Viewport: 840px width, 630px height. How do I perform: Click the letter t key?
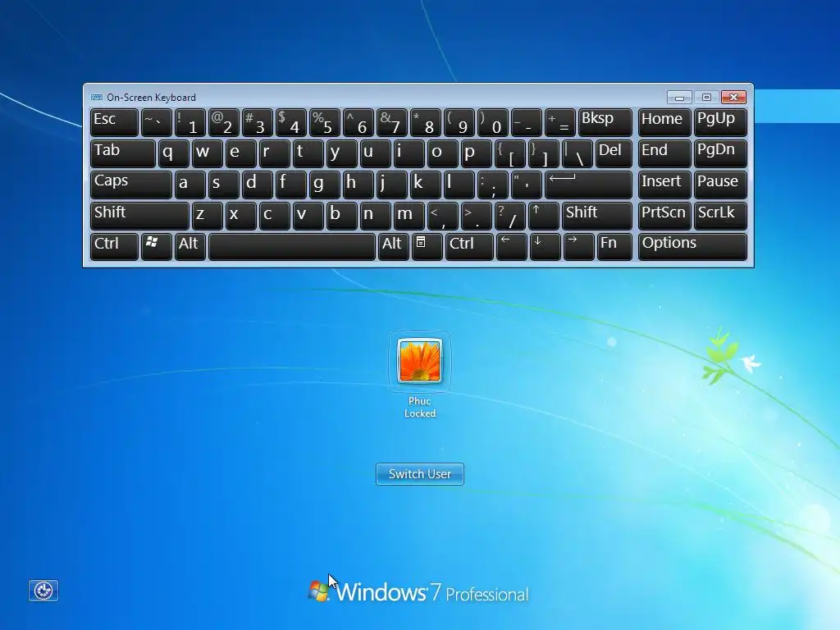pos(308,153)
